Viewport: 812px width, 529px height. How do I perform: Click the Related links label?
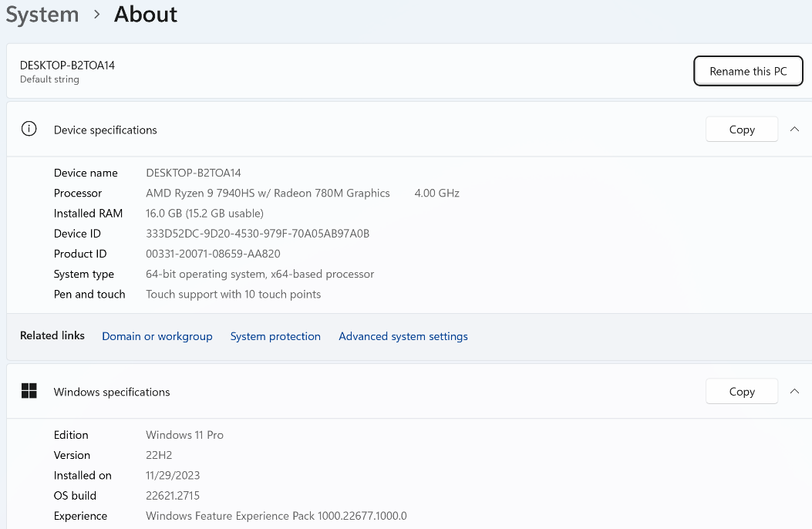52,335
